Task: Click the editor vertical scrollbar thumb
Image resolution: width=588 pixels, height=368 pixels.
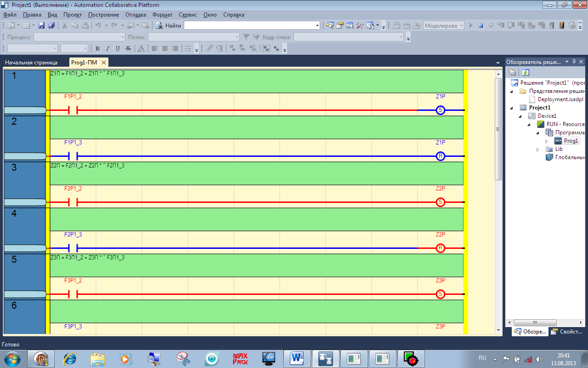Action: [x=498, y=129]
